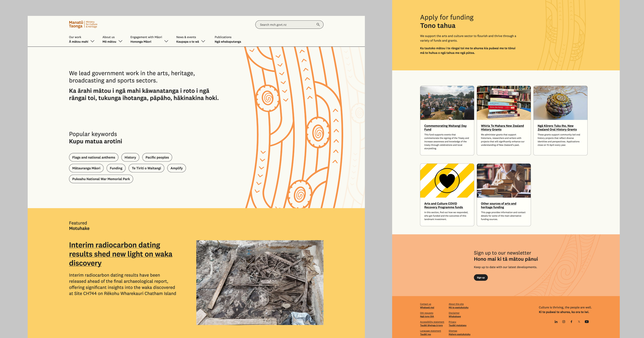Viewport: 644px width, 338px height.
Task: Open the Contact us footer link
Action: [x=426, y=304]
